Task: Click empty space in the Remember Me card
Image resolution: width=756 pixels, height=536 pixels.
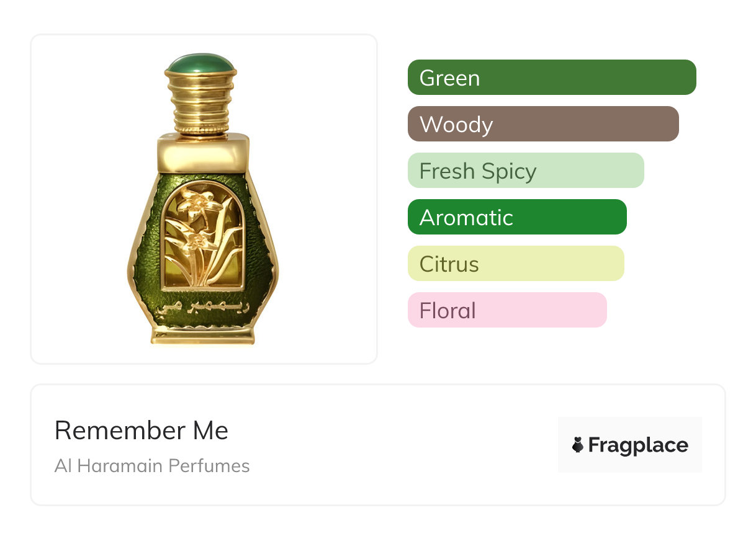Action: point(397,447)
